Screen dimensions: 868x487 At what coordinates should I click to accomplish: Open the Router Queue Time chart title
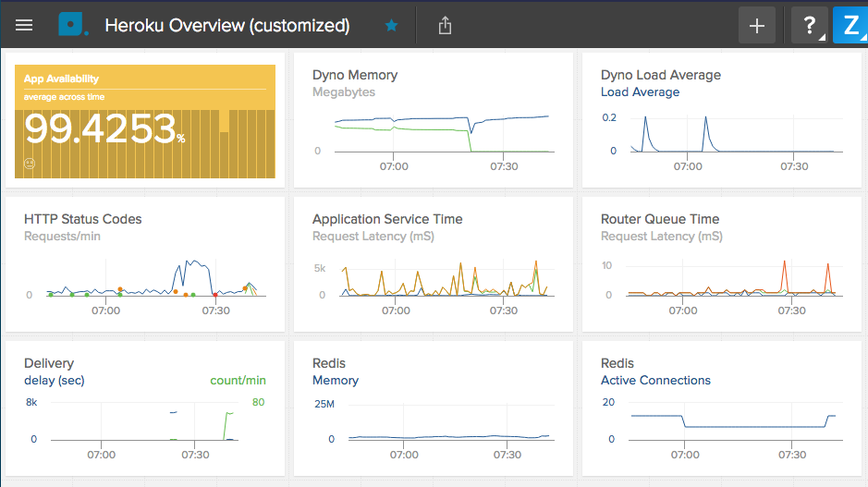pyautogui.click(x=660, y=219)
